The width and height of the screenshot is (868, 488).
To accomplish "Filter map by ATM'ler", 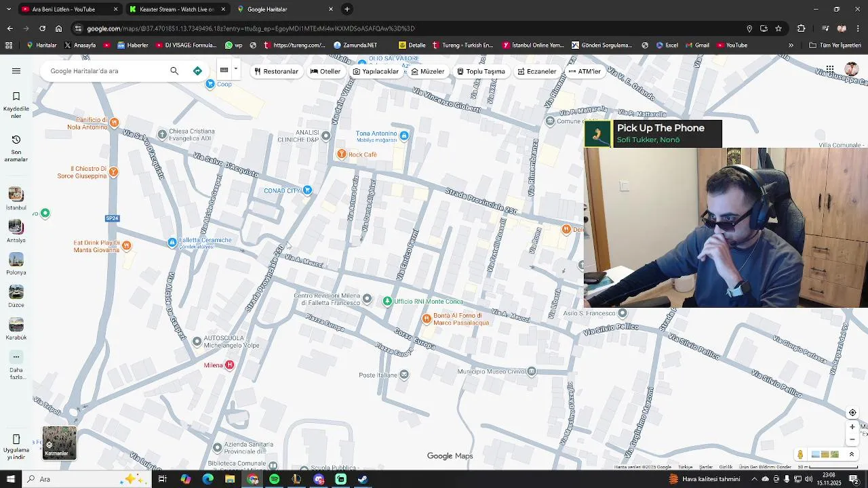I will click(x=585, y=71).
